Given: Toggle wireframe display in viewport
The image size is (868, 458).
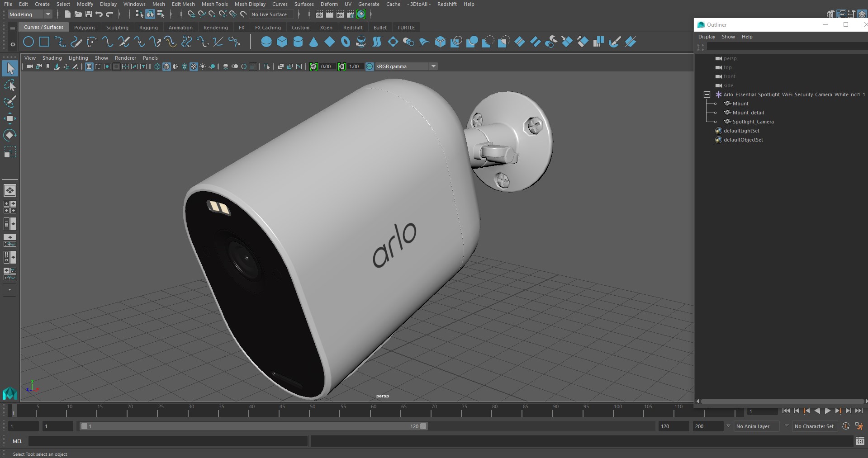Looking at the screenshot, I should pyautogui.click(x=157, y=66).
